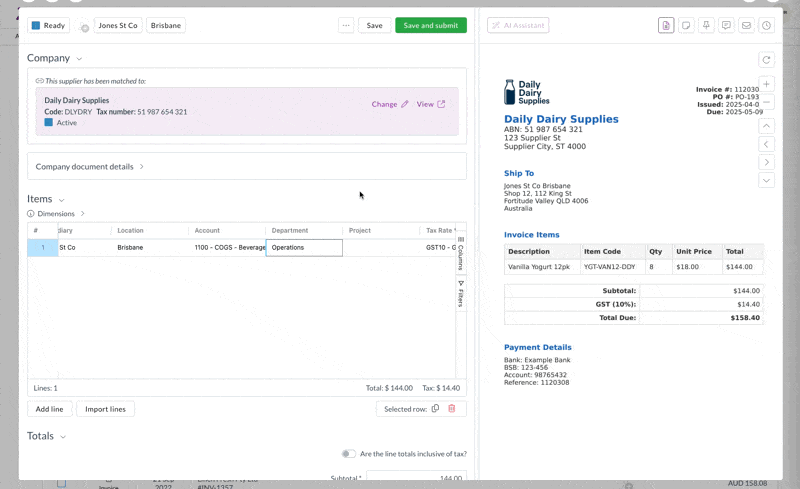800x489 pixels.
Task: Click the round status icon beside Ready
Action: coord(85,28)
